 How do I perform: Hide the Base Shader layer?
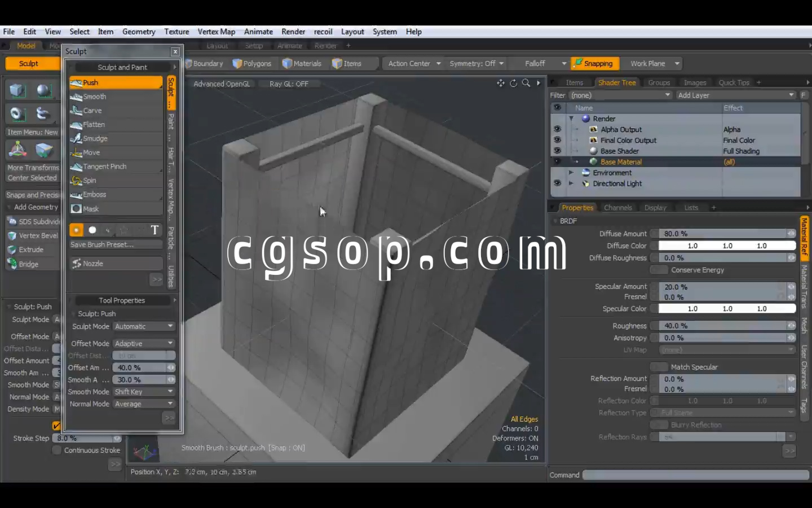[557, 151]
